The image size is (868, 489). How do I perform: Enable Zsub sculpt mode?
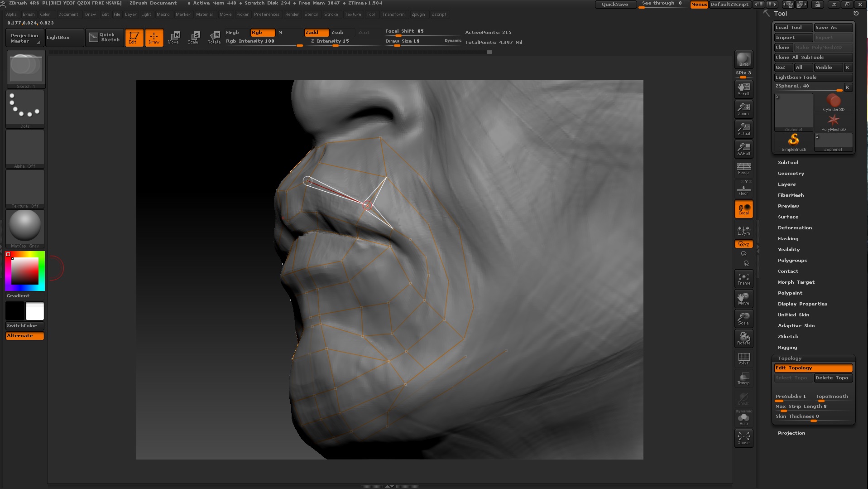pos(342,33)
